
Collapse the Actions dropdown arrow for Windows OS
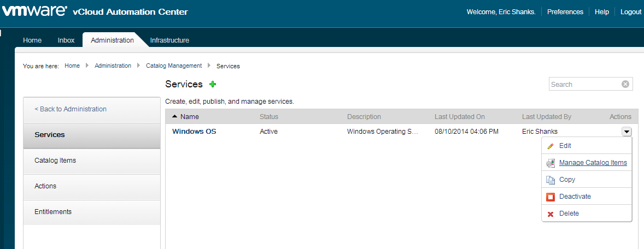[x=627, y=131]
